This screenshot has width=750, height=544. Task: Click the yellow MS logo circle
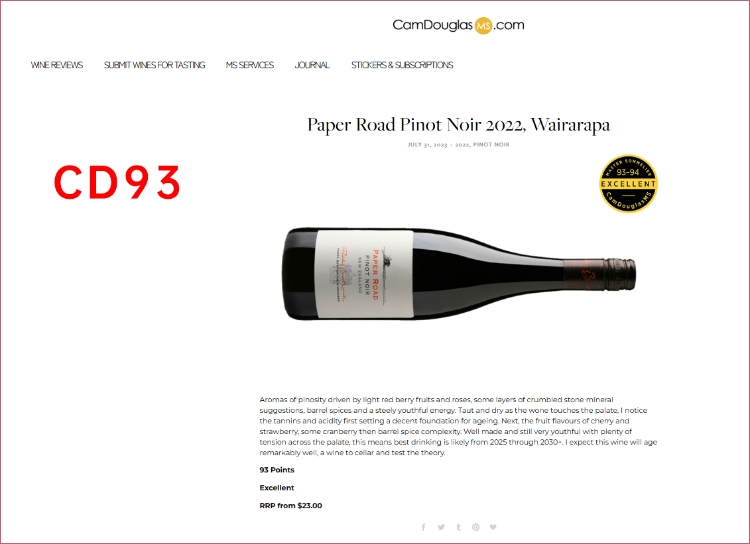(483, 25)
